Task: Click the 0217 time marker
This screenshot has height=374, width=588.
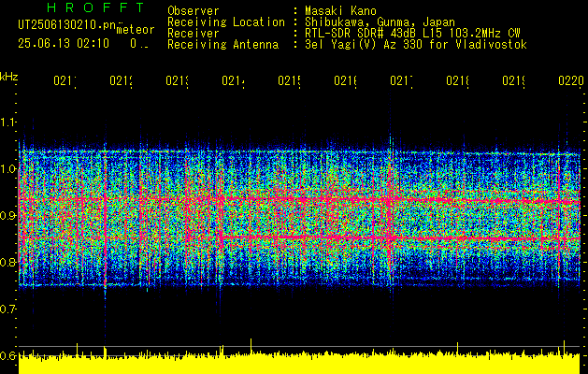Action: 402,80
